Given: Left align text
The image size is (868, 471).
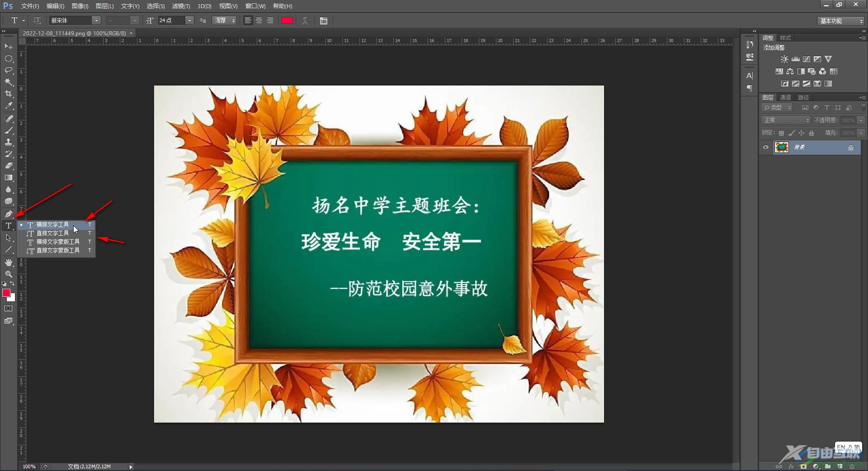Looking at the screenshot, I should point(248,20).
